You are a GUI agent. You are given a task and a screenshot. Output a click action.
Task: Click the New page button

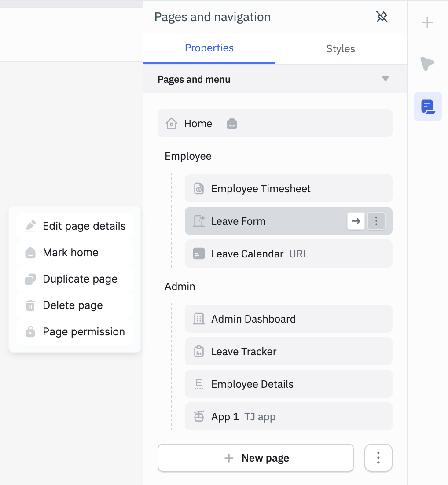[255, 458]
